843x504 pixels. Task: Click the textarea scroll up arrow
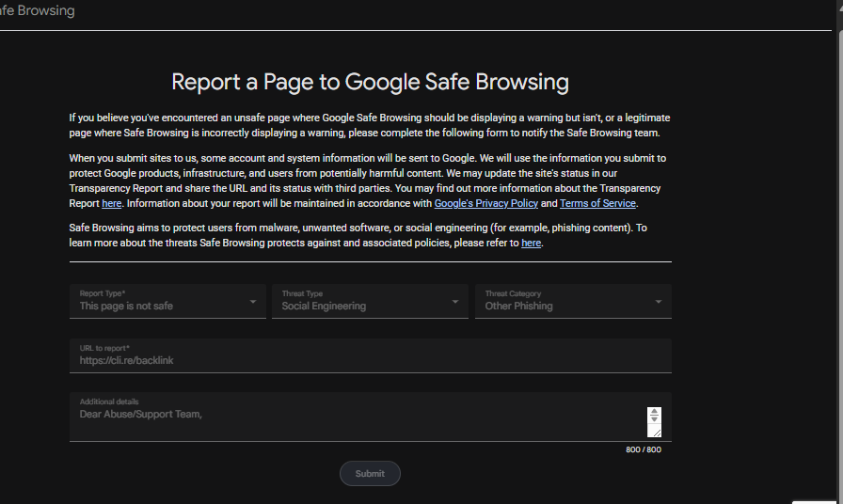[654, 412]
